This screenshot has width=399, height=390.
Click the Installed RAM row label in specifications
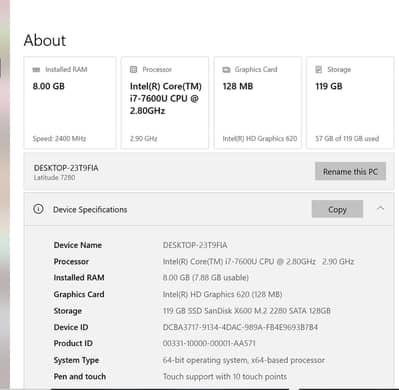point(79,277)
